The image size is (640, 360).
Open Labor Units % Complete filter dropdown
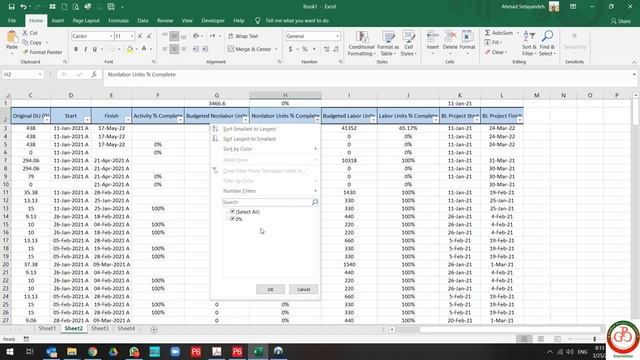pos(435,120)
